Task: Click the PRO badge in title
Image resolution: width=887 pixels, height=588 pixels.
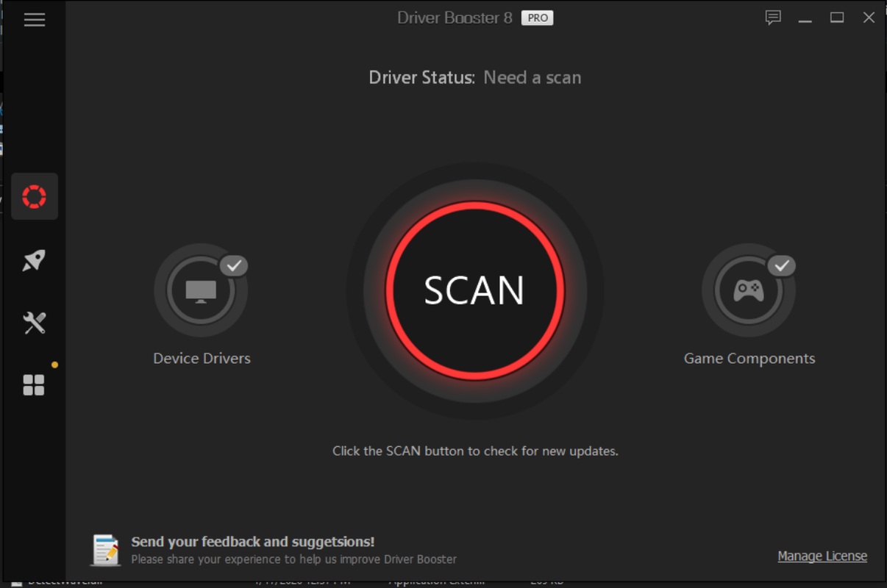Action: click(x=537, y=18)
